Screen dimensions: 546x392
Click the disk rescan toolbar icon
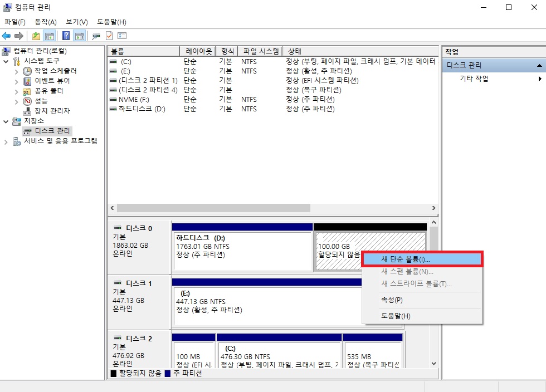click(x=95, y=36)
